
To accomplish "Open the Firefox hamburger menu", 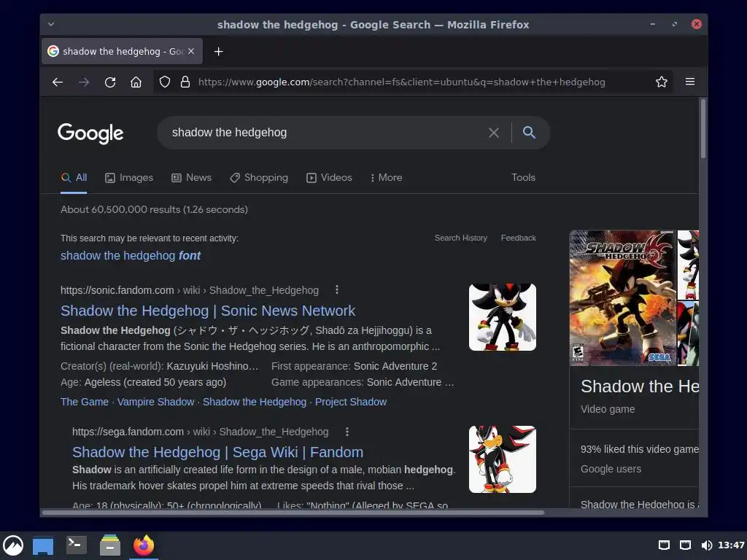I will [690, 82].
